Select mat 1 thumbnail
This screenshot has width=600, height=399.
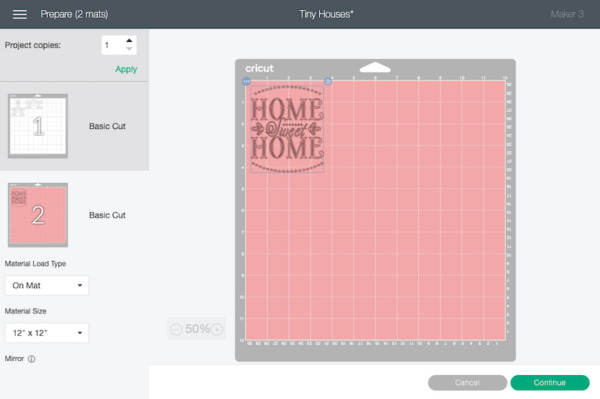[38, 126]
